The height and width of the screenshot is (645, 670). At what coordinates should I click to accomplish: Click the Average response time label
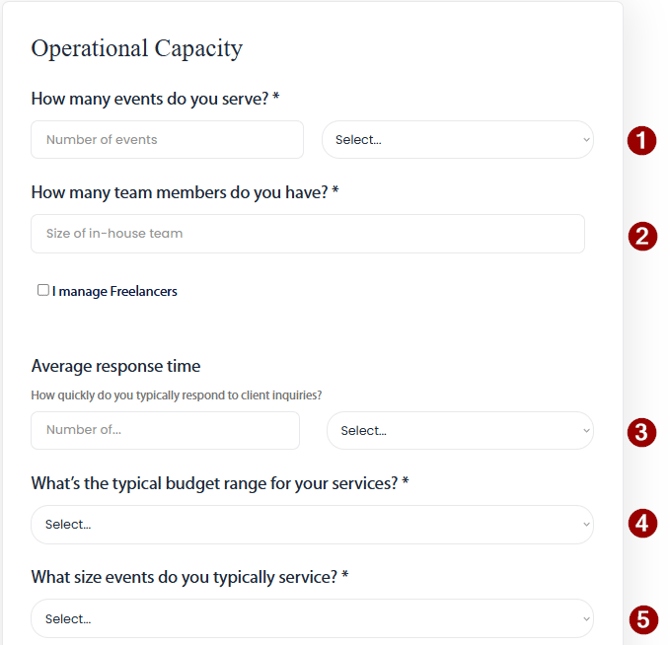[116, 366]
